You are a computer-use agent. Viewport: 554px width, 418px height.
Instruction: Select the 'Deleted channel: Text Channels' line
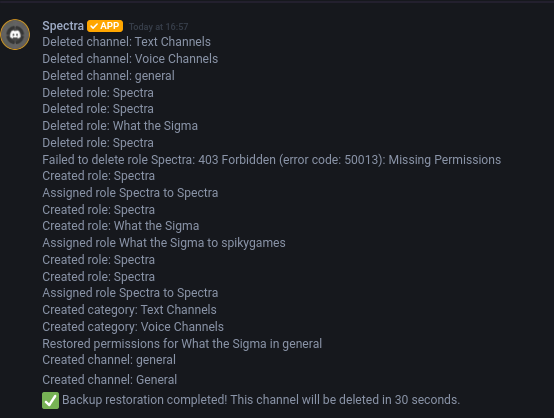click(126, 42)
